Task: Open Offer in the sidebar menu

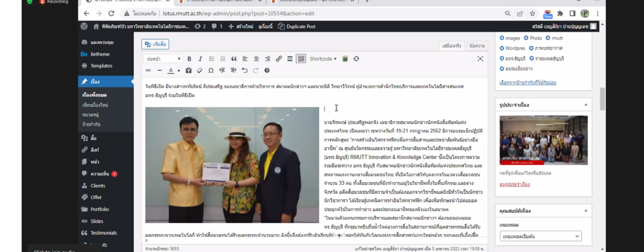Action: click(x=96, y=197)
